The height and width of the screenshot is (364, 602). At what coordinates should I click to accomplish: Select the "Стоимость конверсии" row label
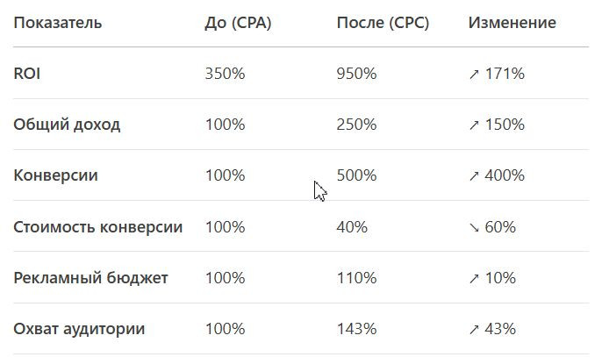(x=98, y=227)
